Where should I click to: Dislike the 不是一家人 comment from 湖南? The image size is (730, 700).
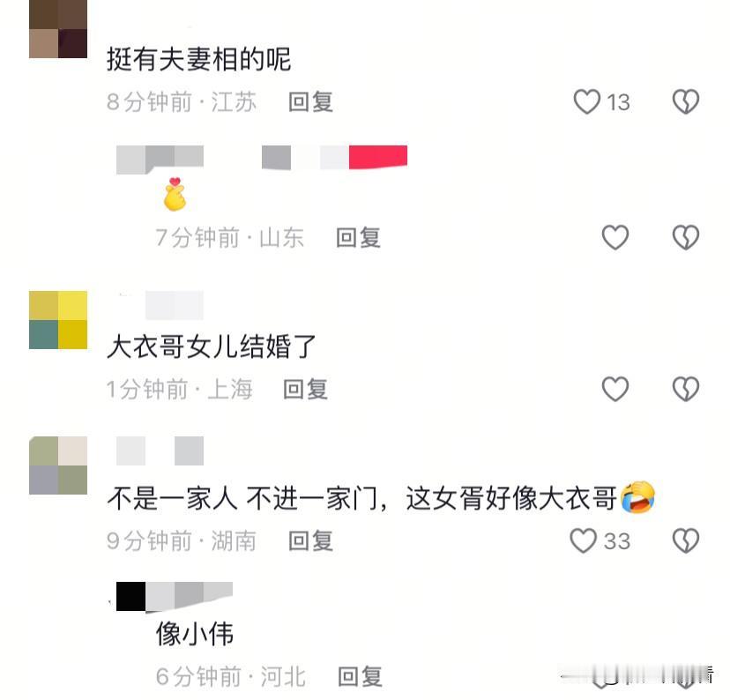pyautogui.click(x=686, y=540)
